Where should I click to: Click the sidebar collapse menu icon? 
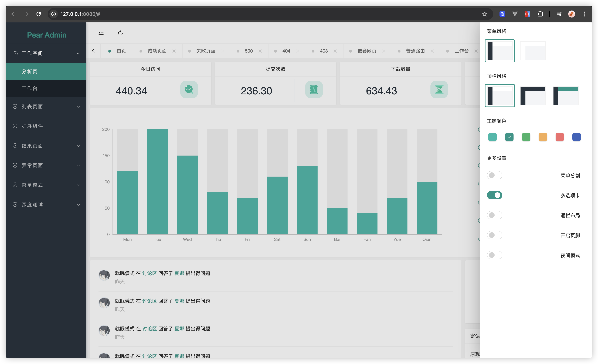tap(101, 33)
